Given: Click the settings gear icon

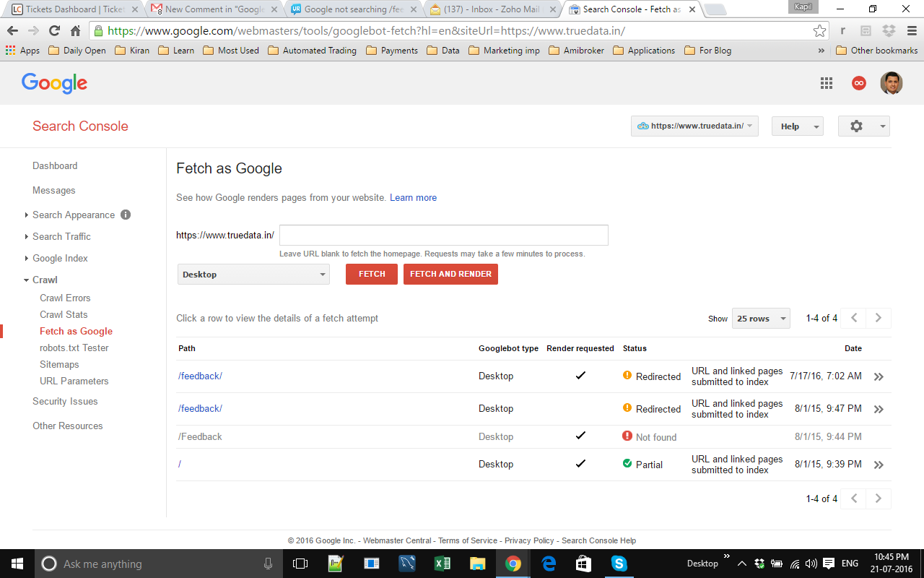Looking at the screenshot, I should pyautogui.click(x=856, y=126).
